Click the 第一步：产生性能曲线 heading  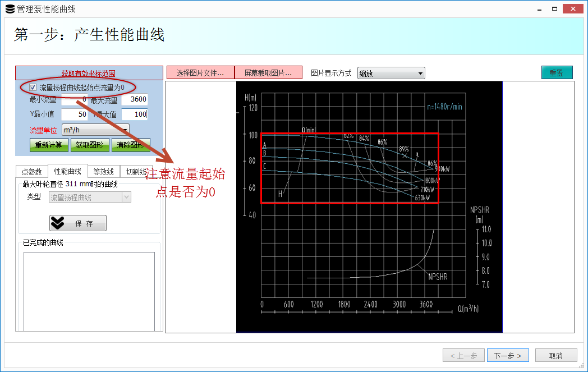pos(89,34)
